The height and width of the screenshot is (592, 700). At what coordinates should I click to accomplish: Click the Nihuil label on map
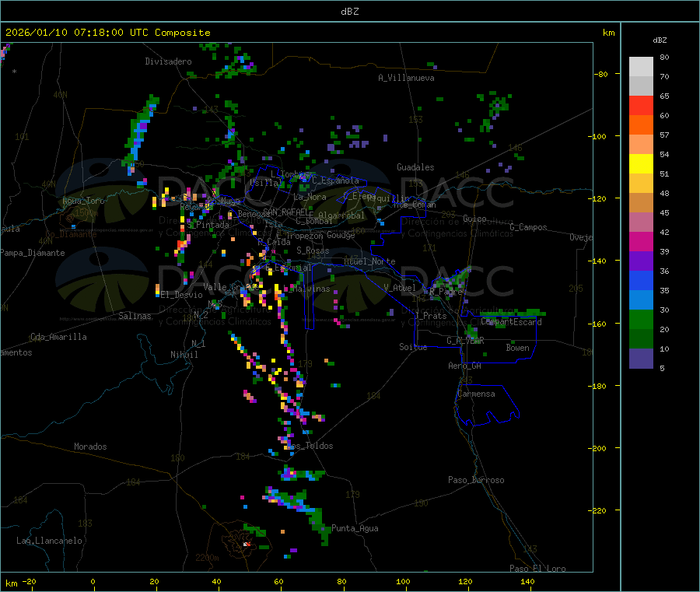click(184, 355)
